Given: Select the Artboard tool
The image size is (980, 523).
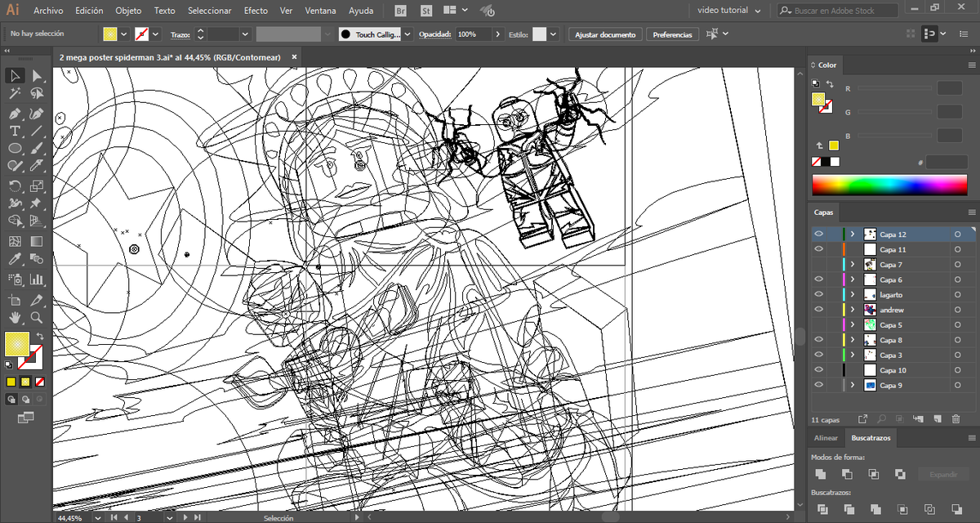Looking at the screenshot, I should tap(15, 300).
